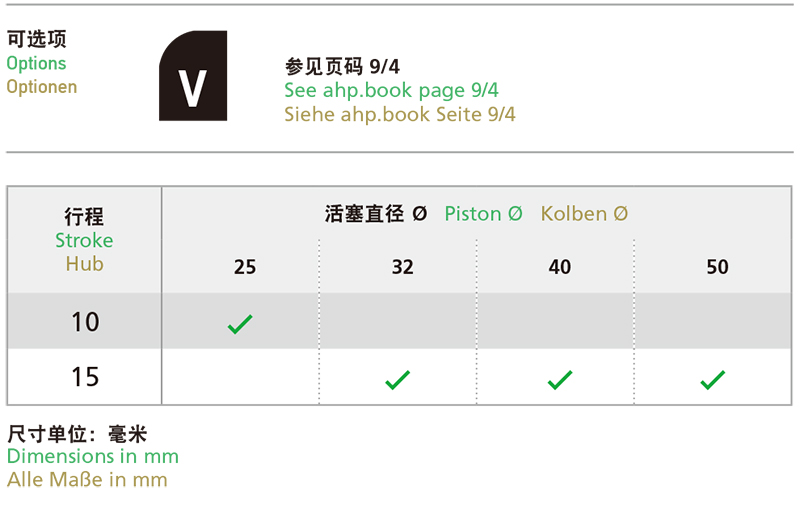Click the stroke 10 row label
The image size is (800, 505).
(85, 322)
